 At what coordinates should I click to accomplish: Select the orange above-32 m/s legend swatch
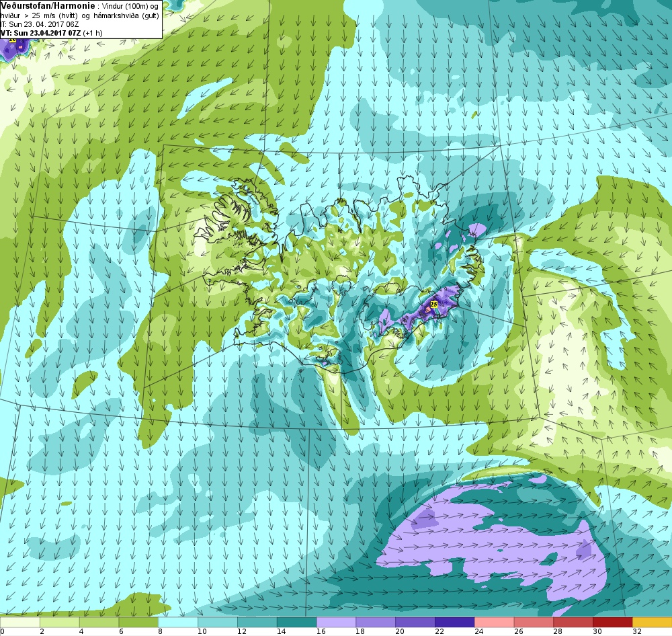pyautogui.click(x=653, y=622)
